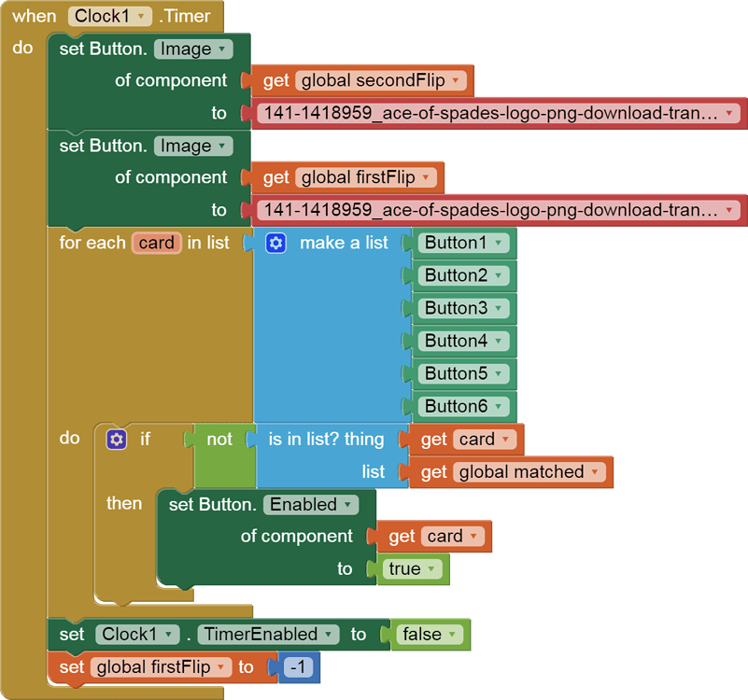Open the mutator gear on the if block

tap(116, 439)
